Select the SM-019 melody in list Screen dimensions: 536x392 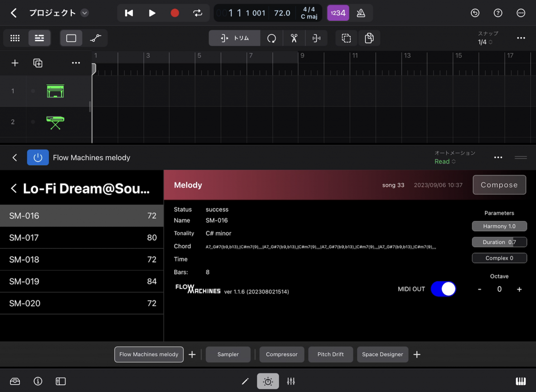coord(82,281)
